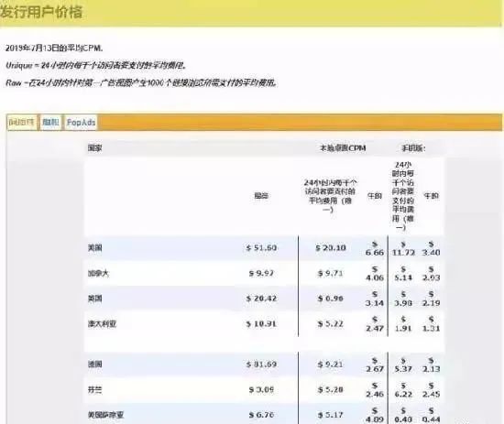Click the 5.14 value cell
The image size is (504, 424).
click(x=403, y=274)
